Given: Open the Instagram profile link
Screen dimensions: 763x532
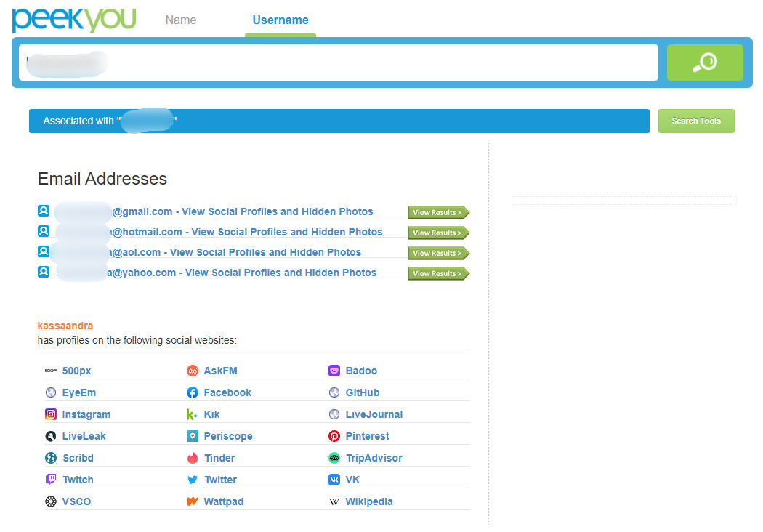Looking at the screenshot, I should 86,415.
